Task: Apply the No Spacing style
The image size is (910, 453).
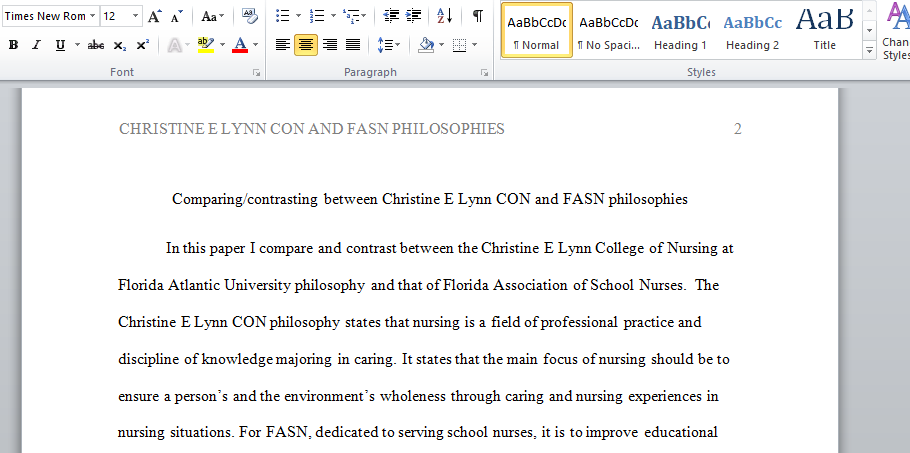Action: tap(609, 31)
